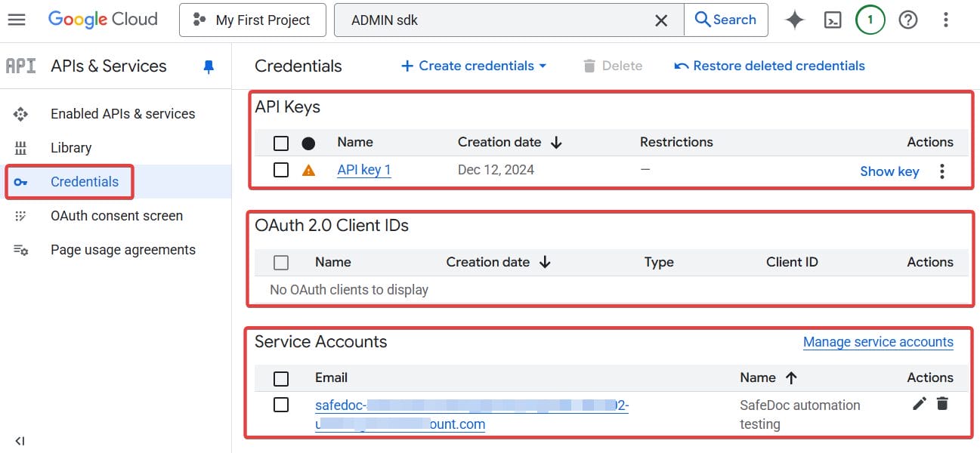980x453 pixels.
Task: Open the notifications badge showing 1
Action: pyautogui.click(x=870, y=20)
